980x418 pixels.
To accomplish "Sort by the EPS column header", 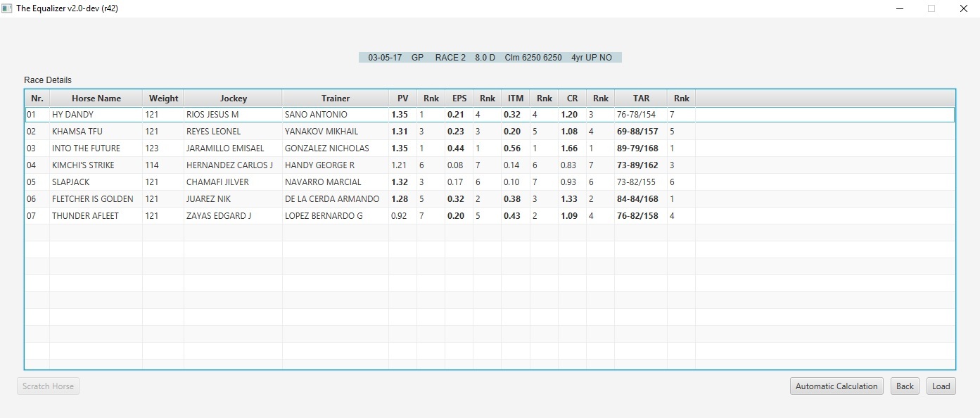I will (459, 99).
